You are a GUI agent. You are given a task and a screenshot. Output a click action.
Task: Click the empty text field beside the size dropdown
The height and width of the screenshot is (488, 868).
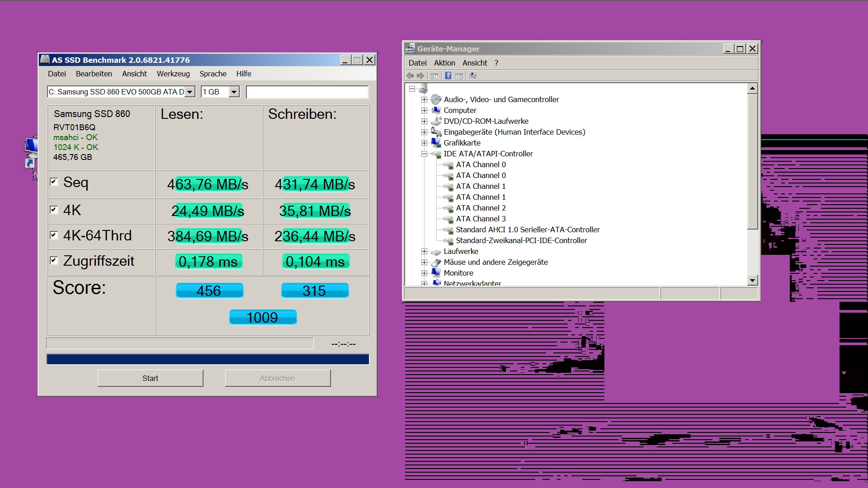click(307, 92)
